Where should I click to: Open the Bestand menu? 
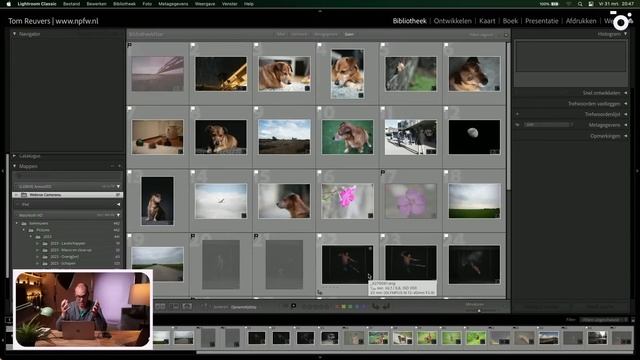click(71, 4)
